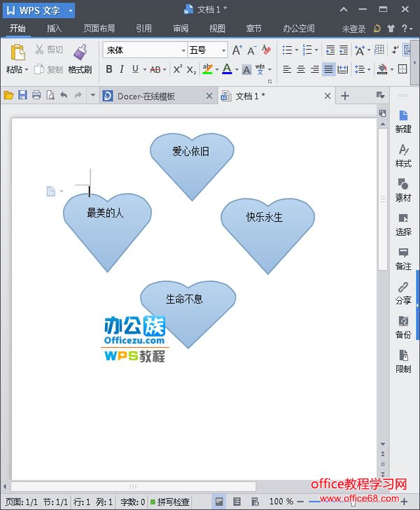Apply superscript X² formatting

coord(178,69)
